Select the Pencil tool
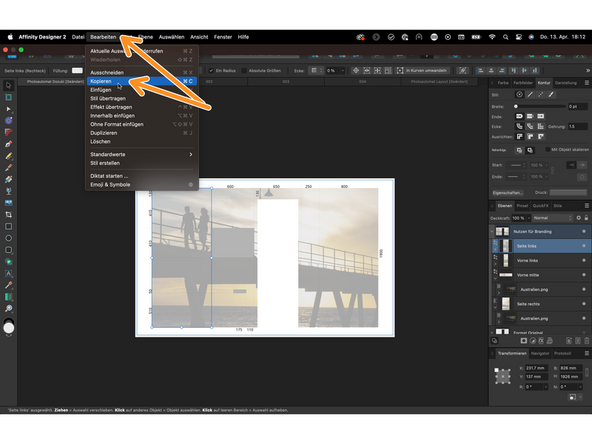592x444 pixels. pyautogui.click(x=8, y=156)
